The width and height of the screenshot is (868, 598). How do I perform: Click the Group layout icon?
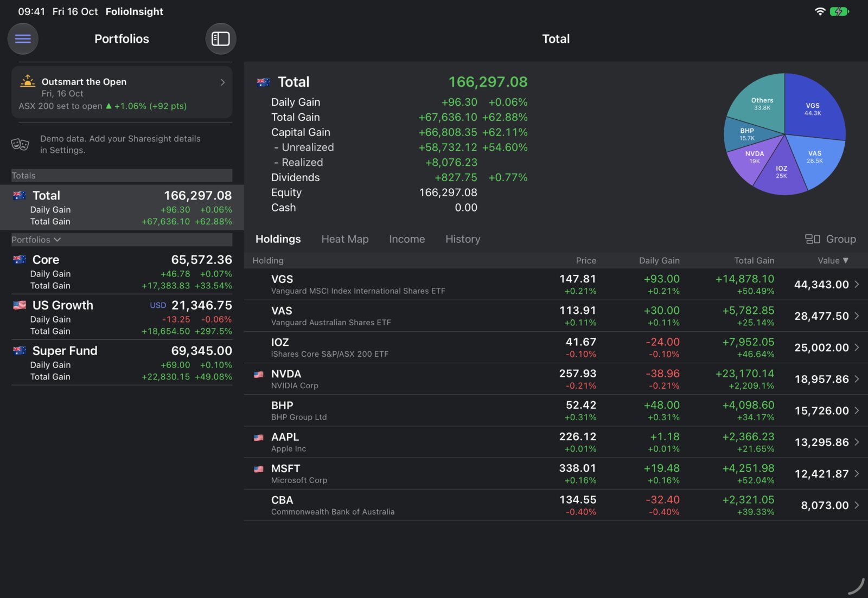812,239
